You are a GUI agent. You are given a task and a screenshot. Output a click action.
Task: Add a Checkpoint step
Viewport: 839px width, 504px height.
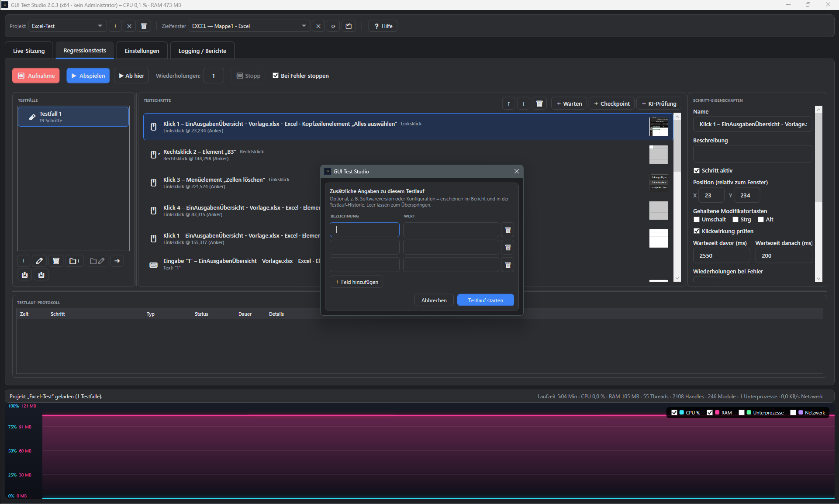tap(612, 104)
